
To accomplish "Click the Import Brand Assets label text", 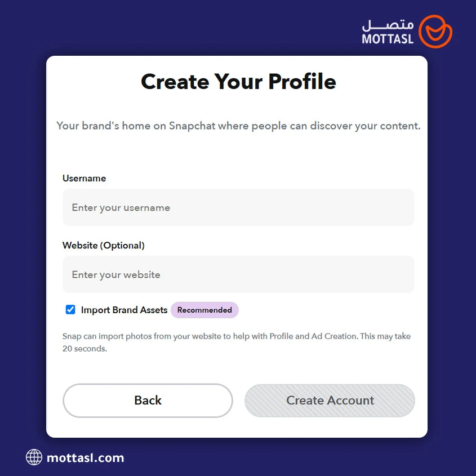I will [x=124, y=310].
